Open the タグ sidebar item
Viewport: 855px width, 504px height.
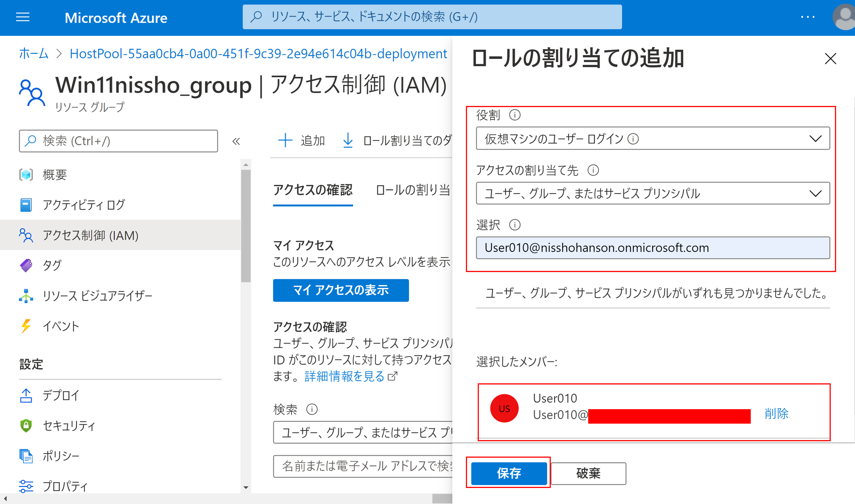tap(52, 265)
